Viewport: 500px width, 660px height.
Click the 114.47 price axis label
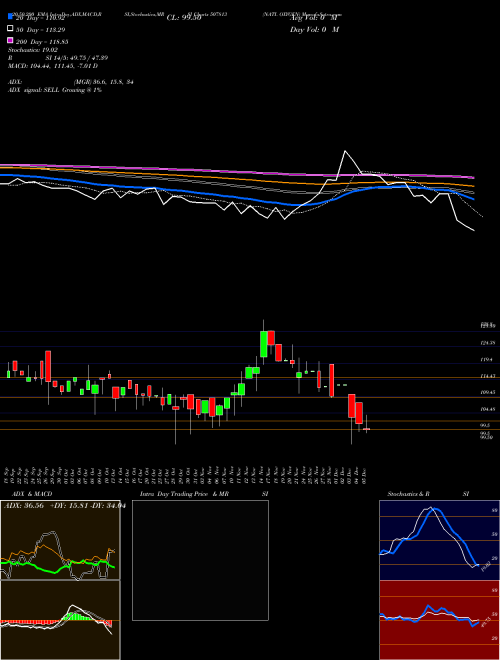(x=489, y=376)
